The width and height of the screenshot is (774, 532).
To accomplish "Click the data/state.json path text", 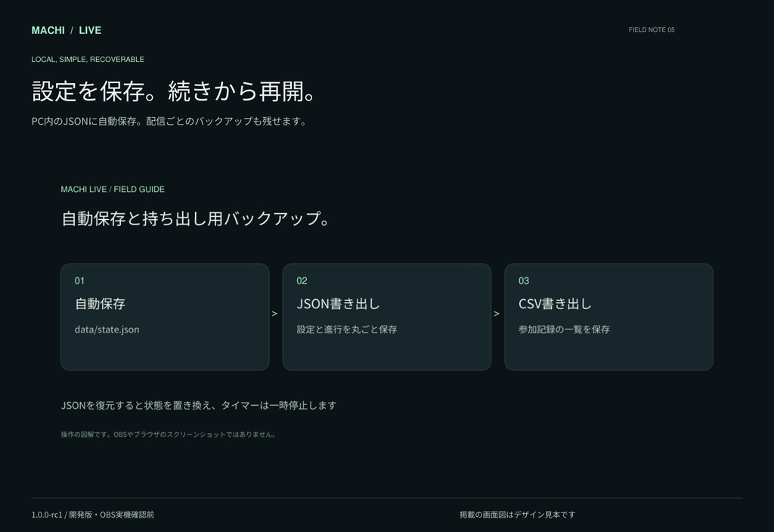I will [x=107, y=329].
